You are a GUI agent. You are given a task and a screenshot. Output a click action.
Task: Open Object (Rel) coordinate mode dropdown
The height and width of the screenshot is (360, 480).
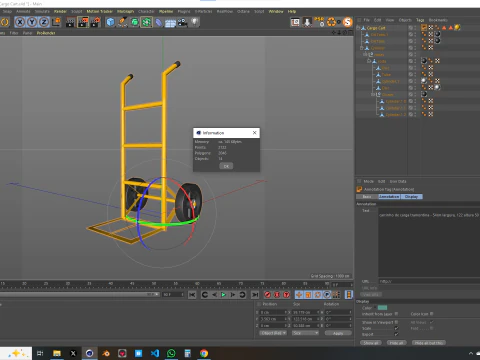click(x=273, y=333)
